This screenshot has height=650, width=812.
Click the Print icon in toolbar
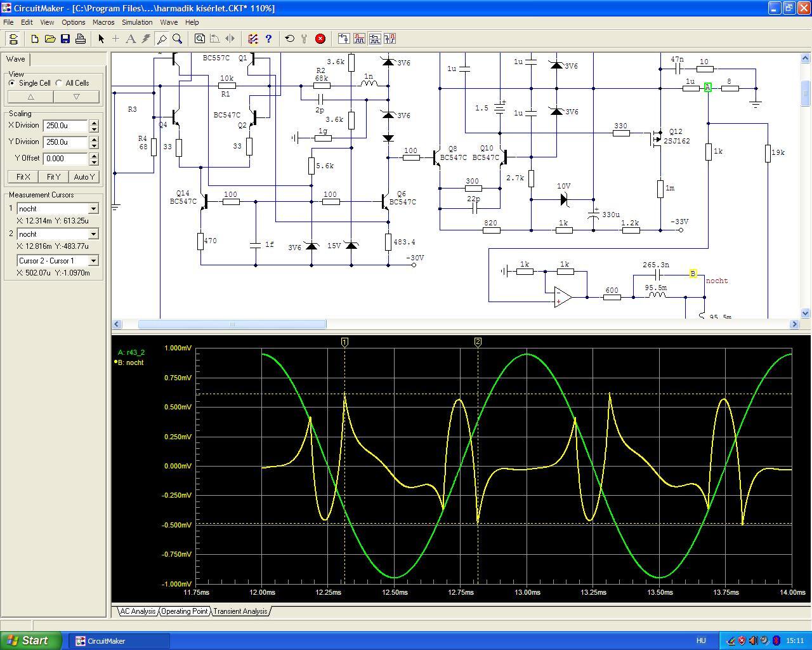click(x=81, y=39)
